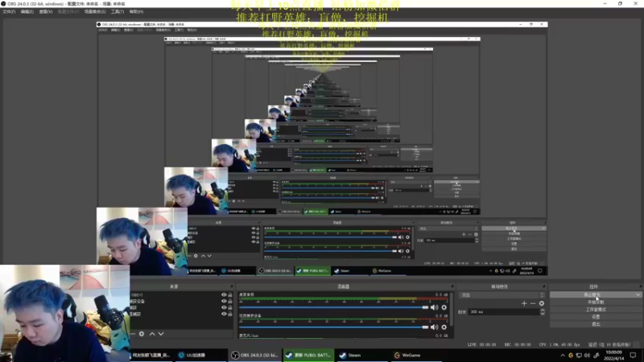Open taskbar clock 2022/4/14
The height and width of the screenshot is (362, 644).
[x=614, y=356]
